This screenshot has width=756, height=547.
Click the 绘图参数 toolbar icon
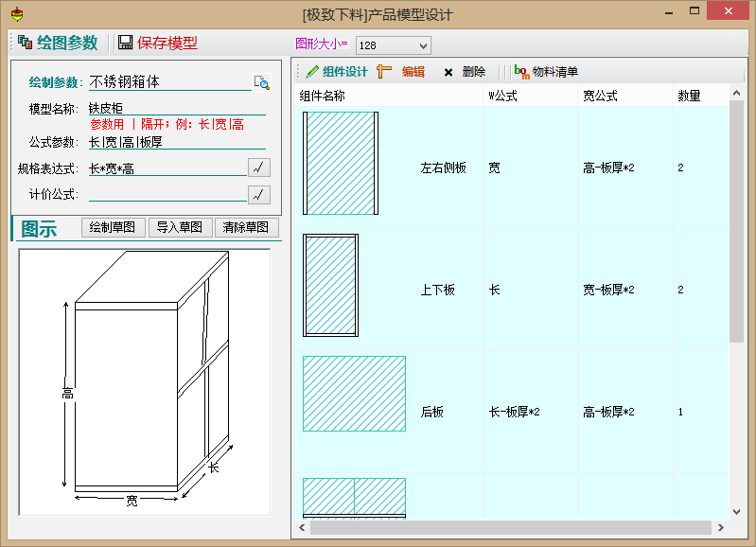point(25,43)
